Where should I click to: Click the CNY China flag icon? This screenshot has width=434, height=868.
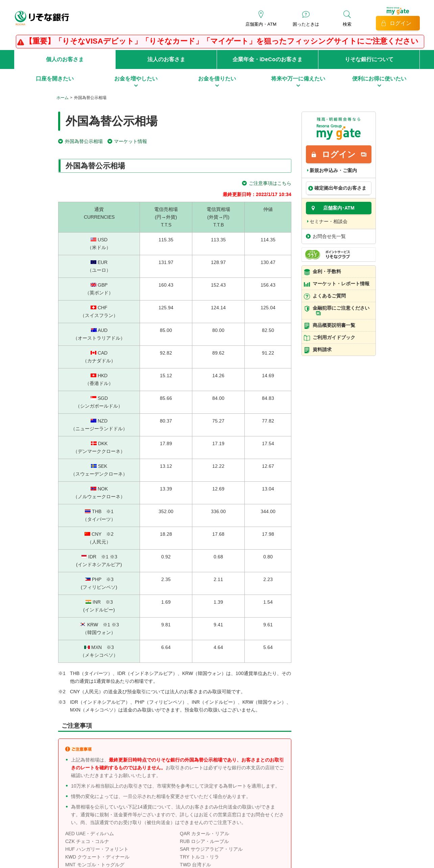[x=87, y=534]
